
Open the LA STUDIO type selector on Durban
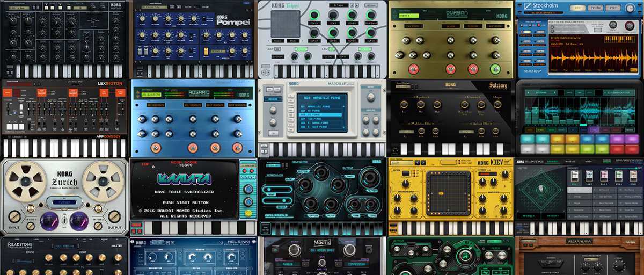coord(414,26)
